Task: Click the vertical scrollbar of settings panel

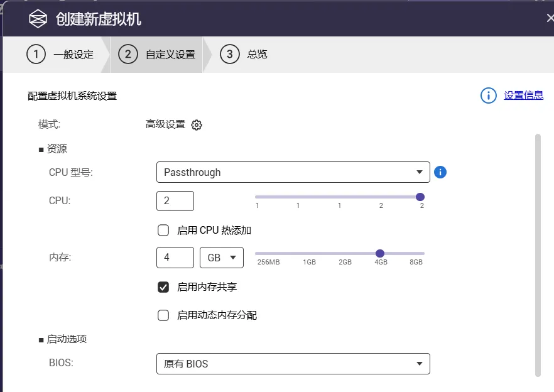Action: pos(538,255)
